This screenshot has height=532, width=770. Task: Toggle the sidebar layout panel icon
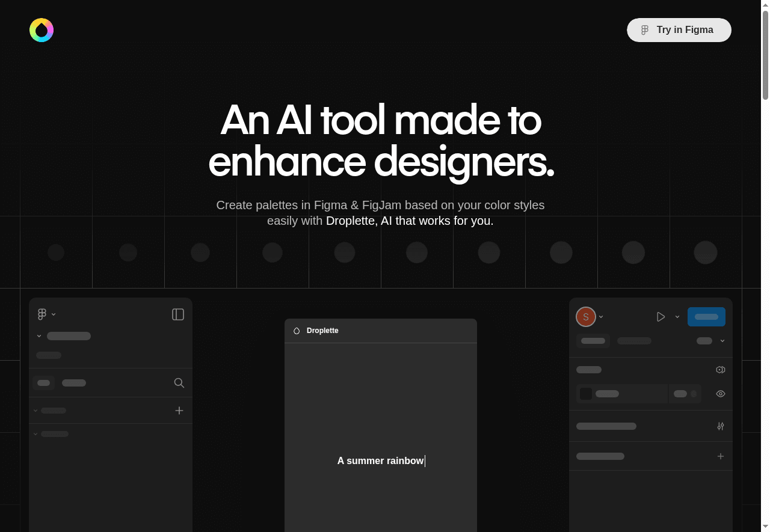coord(178,314)
